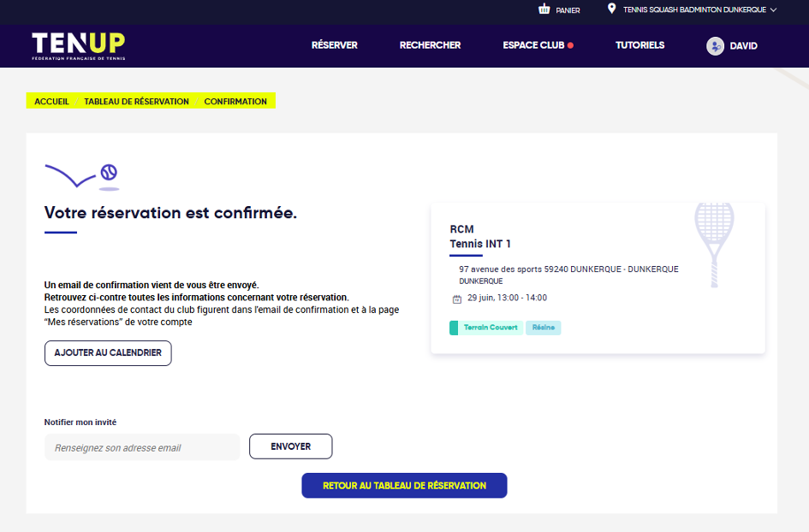Screen dimensions: 809x532
Task: Click the TenUp logo
Action: (x=78, y=46)
